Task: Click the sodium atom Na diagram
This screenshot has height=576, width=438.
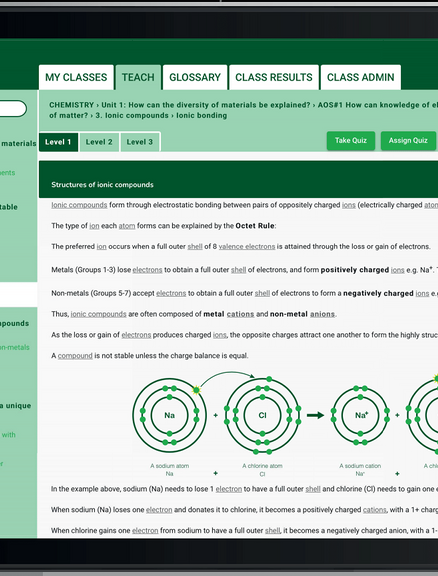Action: 169,415
